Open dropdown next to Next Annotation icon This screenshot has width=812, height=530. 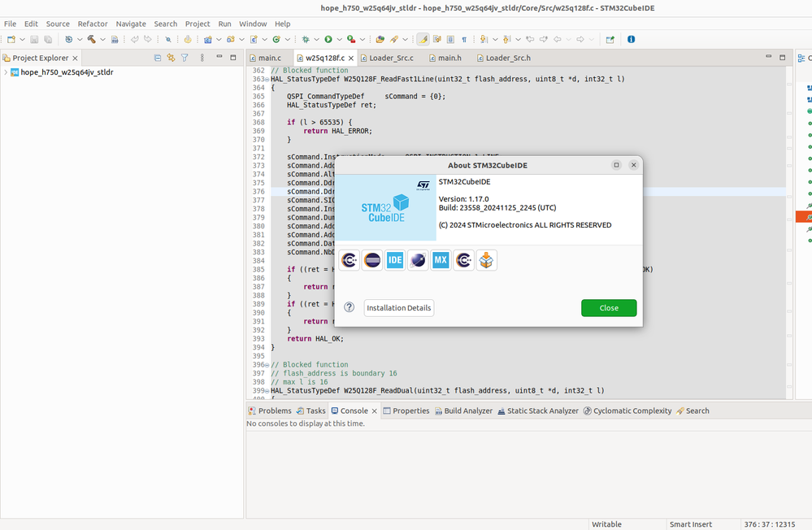tap(495, 39)
